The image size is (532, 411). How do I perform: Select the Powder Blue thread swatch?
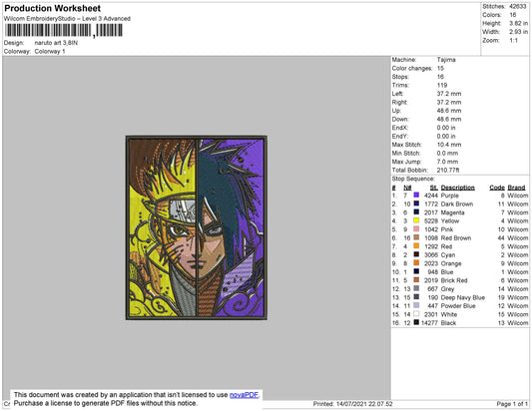(416, 305)
